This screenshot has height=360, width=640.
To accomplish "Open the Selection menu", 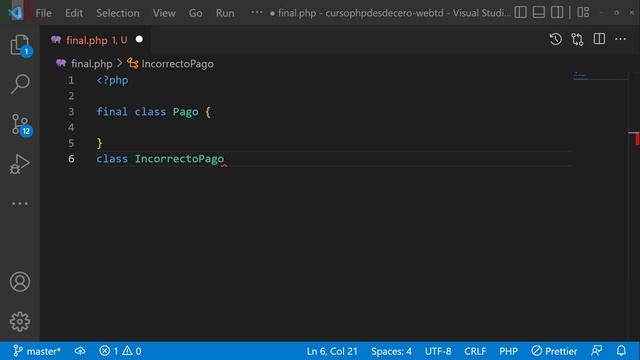I will (118, 13).
